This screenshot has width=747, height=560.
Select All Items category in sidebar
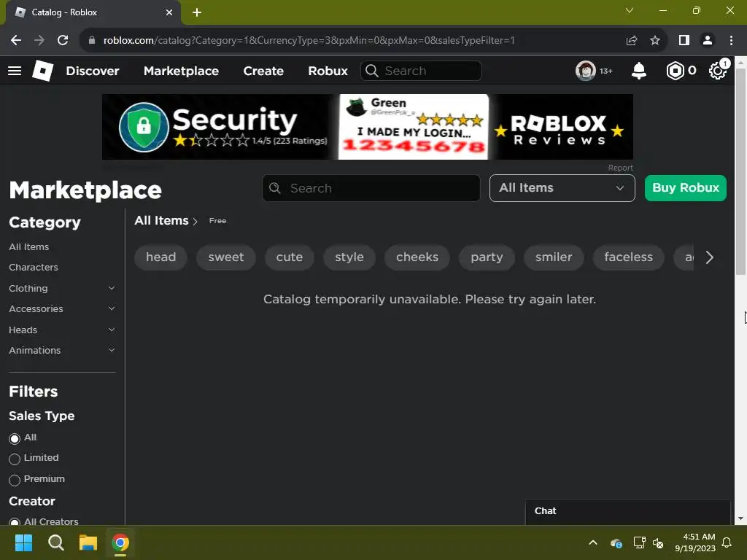tap(29, 246)
